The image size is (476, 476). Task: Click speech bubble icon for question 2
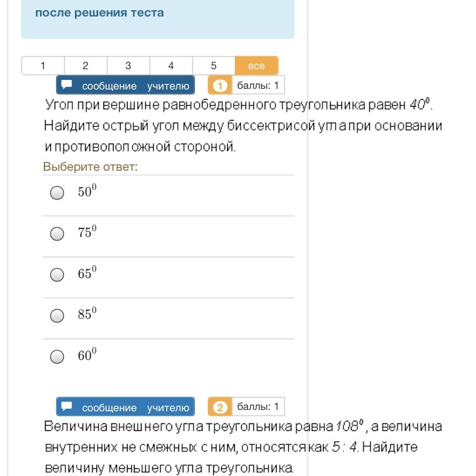click(67, 406)
